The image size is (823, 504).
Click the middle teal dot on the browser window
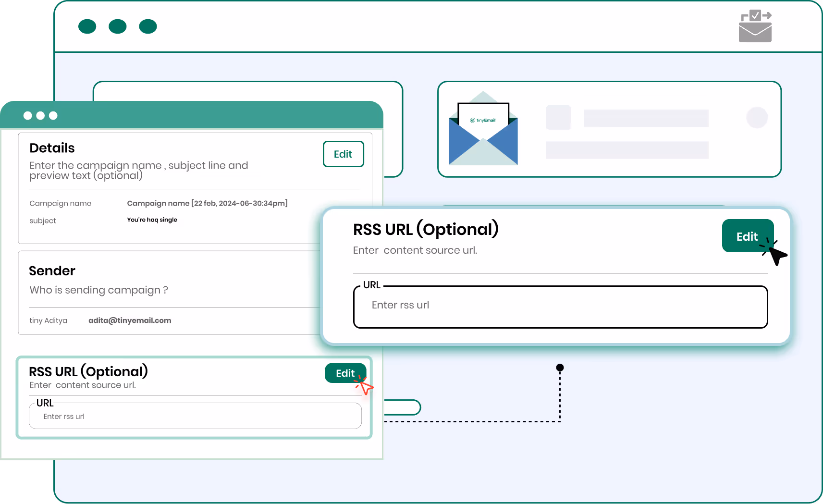[117, 26]
